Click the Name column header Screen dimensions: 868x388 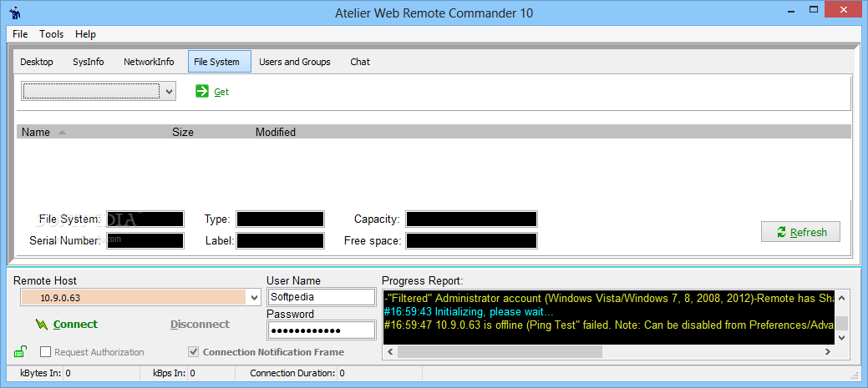(35, 132)
